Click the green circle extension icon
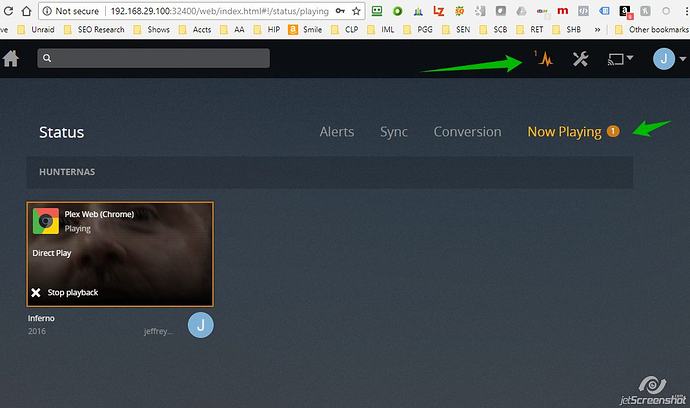Viewport: 690px width, 408px height. pyautogui.click(x=398, y=11)
